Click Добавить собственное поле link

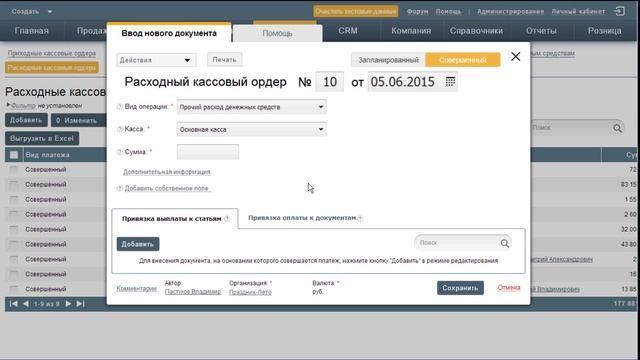tap(167, 189)
